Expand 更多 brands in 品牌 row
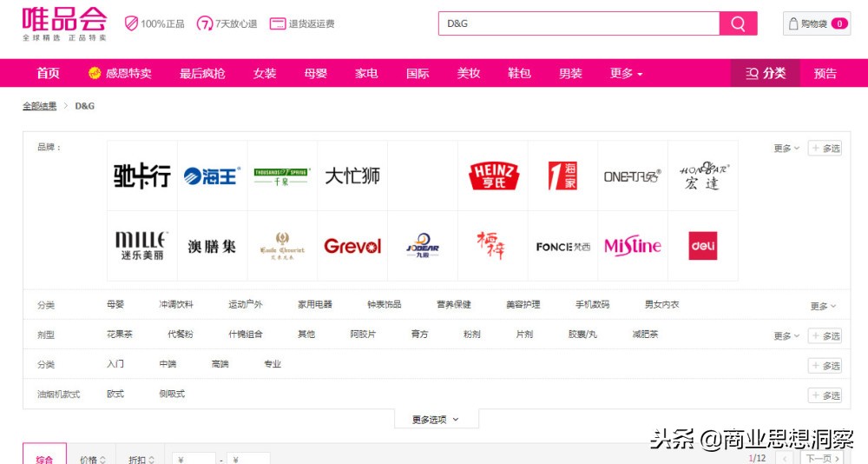This screenshot has width=868, height=464. [786, 148]
